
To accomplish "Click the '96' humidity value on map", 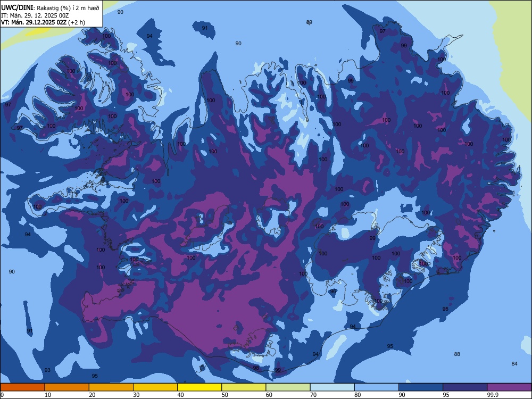I will (x=333, y=292).
